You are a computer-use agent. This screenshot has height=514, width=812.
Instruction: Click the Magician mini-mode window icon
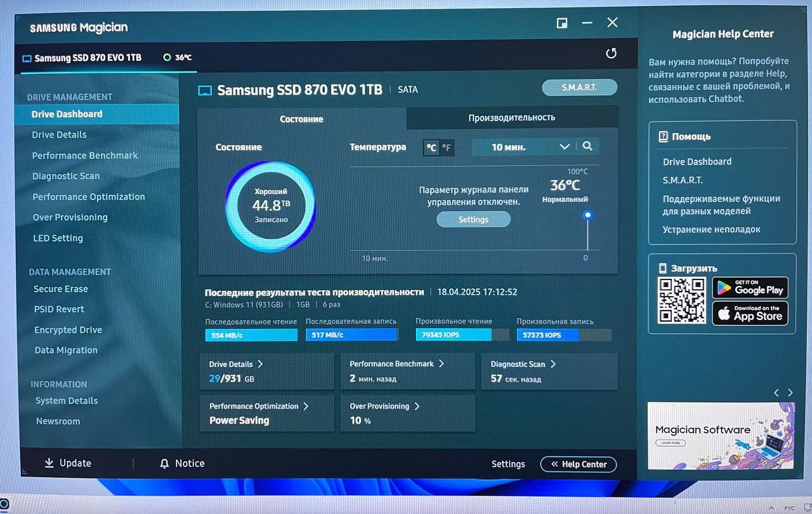point(561,23)
